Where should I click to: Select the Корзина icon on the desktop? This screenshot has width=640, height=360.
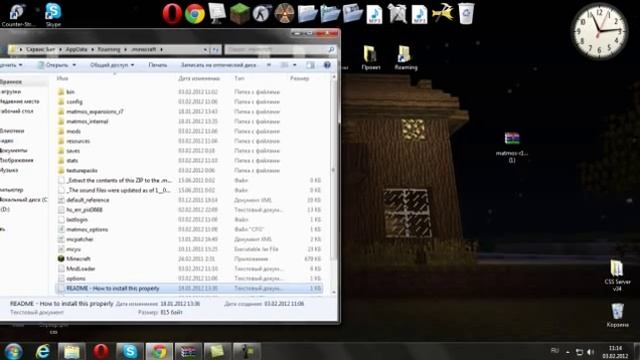pos(617,315)
